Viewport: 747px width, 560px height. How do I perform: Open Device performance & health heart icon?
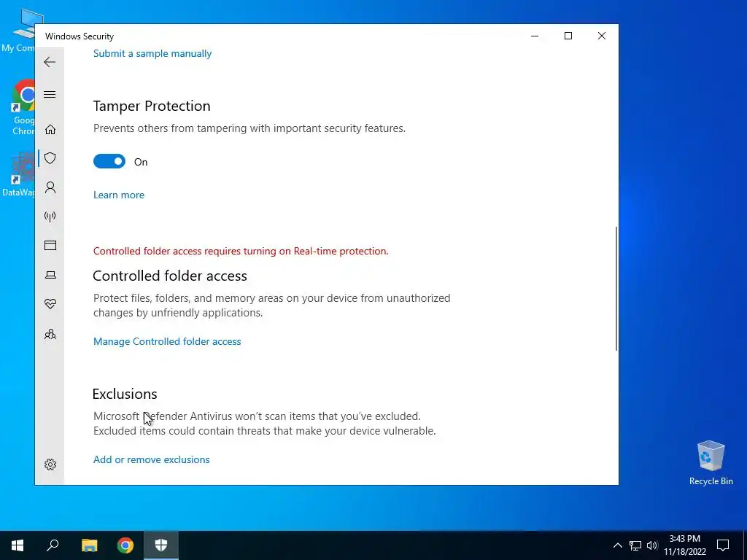[50, 304]
